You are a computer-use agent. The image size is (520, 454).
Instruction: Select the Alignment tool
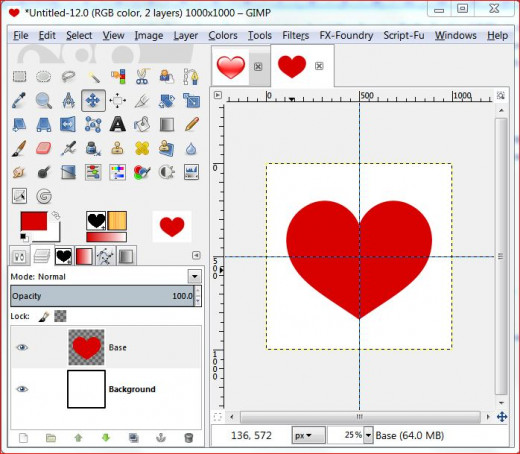[x=118, y=100]
